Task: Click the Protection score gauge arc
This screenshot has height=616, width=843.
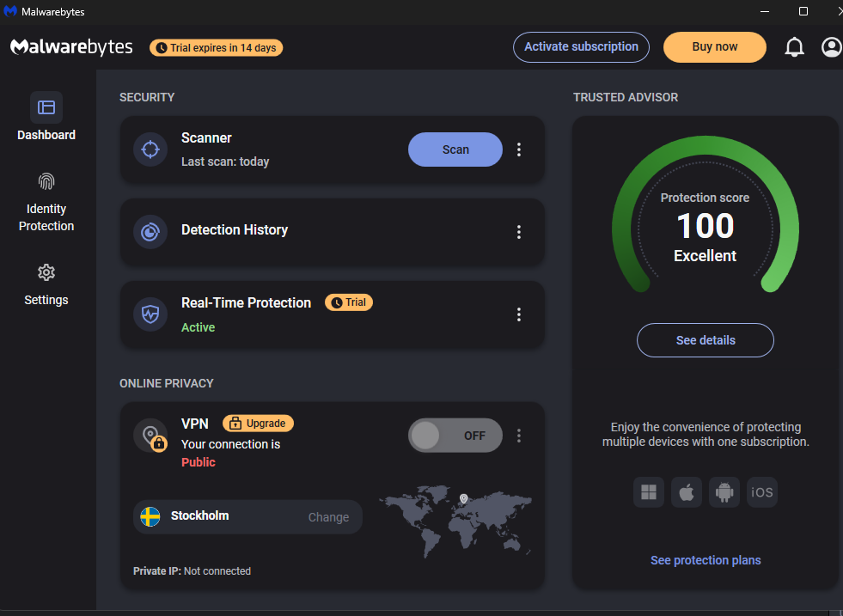Action: coord(706,146)
